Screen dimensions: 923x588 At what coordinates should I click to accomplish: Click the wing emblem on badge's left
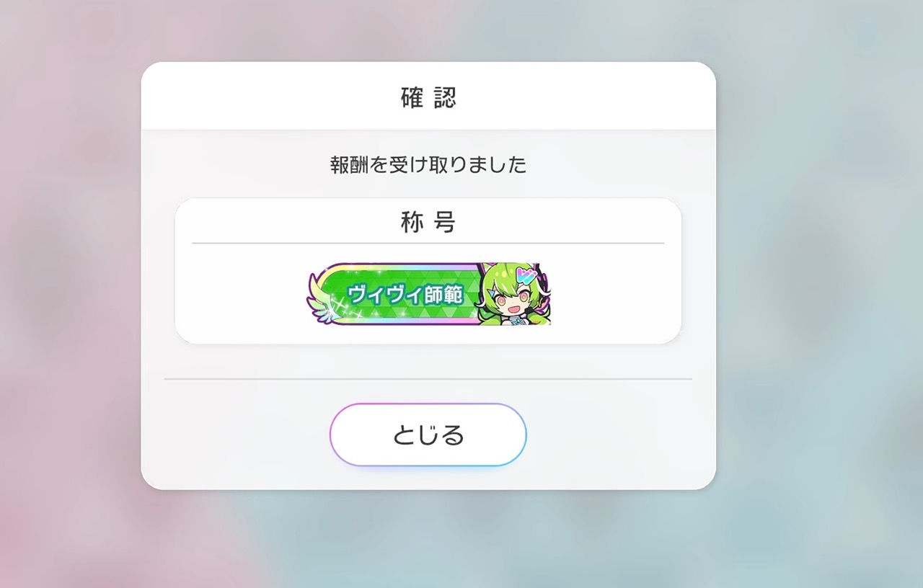(x=319, y=306)
